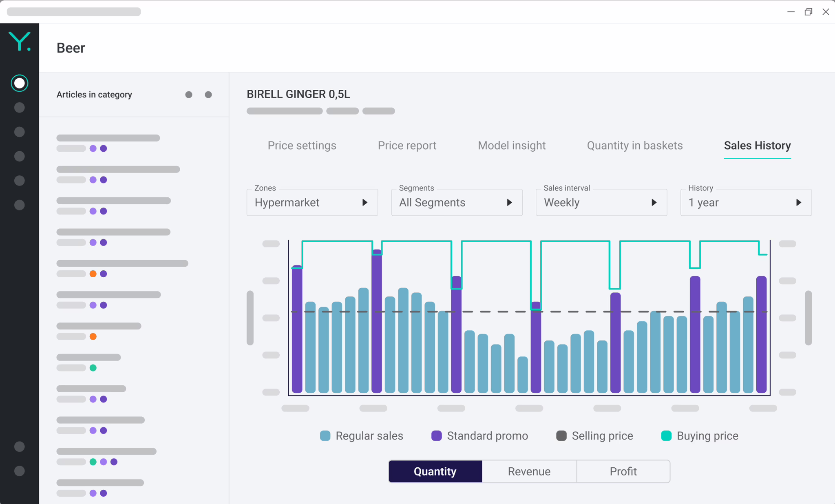
Task: Select the Revenue view button
Action: [529, 471]
